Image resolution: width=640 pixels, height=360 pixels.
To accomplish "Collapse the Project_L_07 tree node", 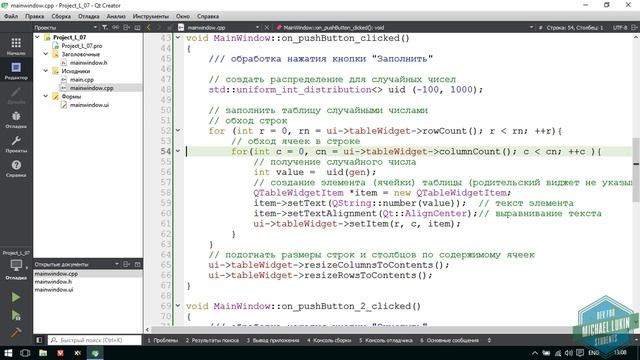I will (38, 37).
